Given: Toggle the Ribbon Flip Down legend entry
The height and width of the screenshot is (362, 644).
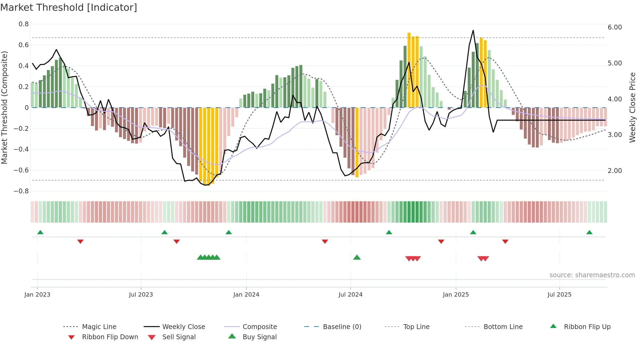Looking at the screenshot, I should (103, 337).
